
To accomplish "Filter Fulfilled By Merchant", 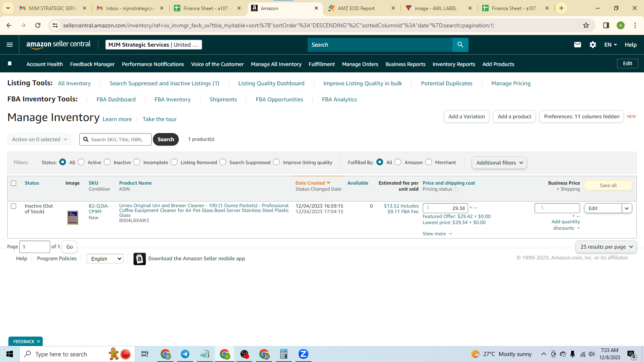I will 429,162.
